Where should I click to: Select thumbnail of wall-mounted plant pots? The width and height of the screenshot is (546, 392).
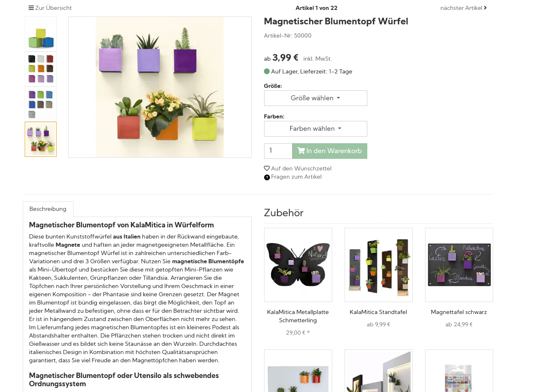[40, 139]
